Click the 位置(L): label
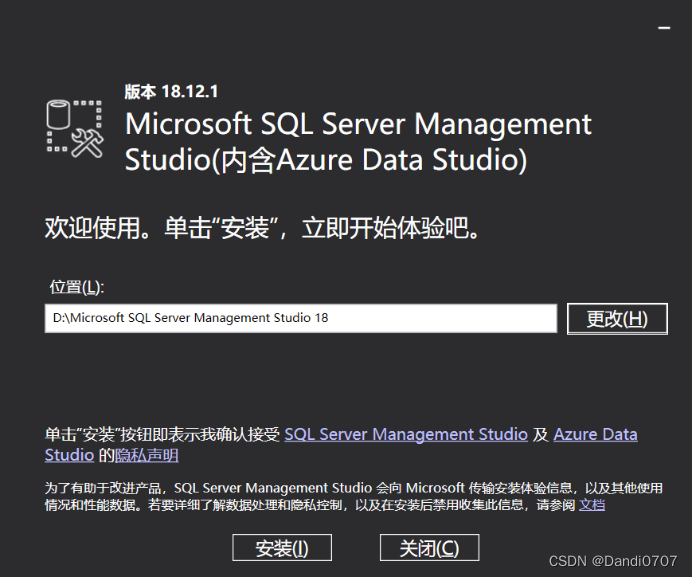This screenshot has height=577, width=693. click(76, 287)
